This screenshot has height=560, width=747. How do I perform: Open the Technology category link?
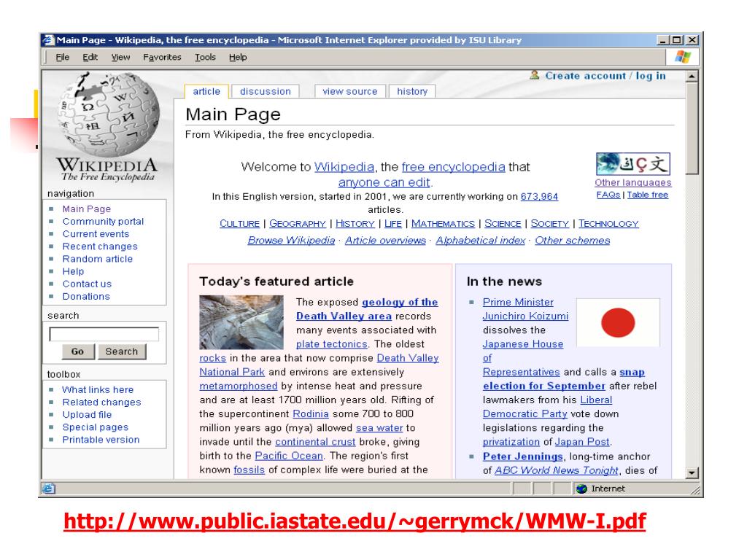[x=608, y=224]
